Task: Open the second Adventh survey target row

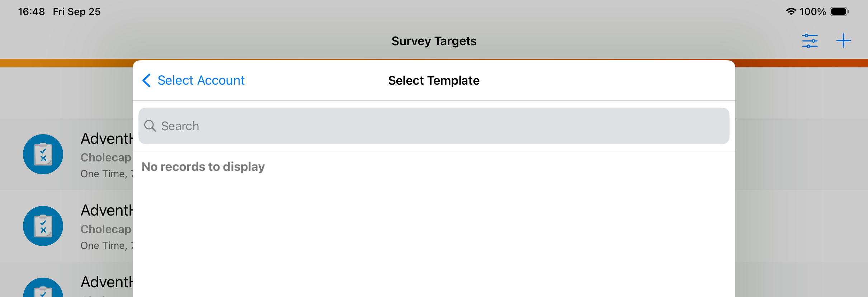Action: (66, 226)
